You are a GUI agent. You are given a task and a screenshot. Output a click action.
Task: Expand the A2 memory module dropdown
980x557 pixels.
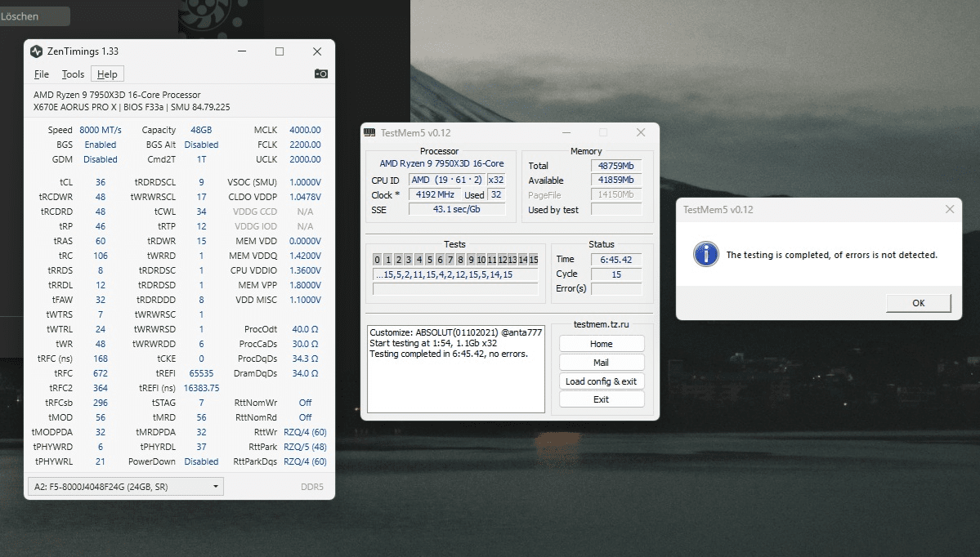[126, 487]
